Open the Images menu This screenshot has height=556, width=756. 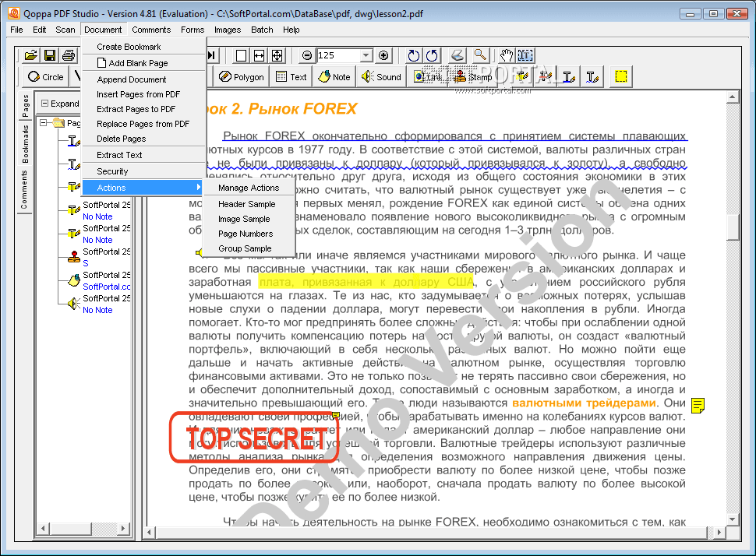point(228,30)
